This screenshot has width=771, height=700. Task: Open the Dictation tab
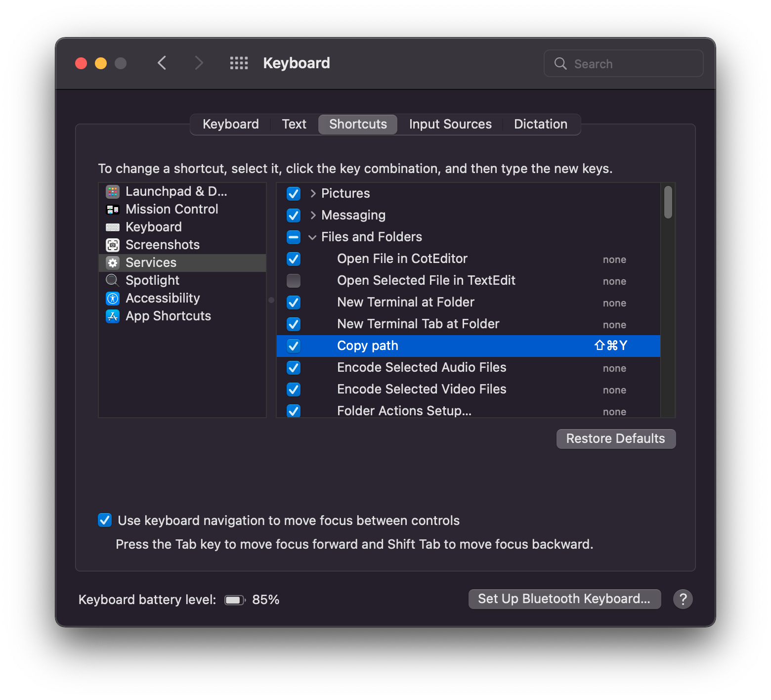tap(541, 124)
